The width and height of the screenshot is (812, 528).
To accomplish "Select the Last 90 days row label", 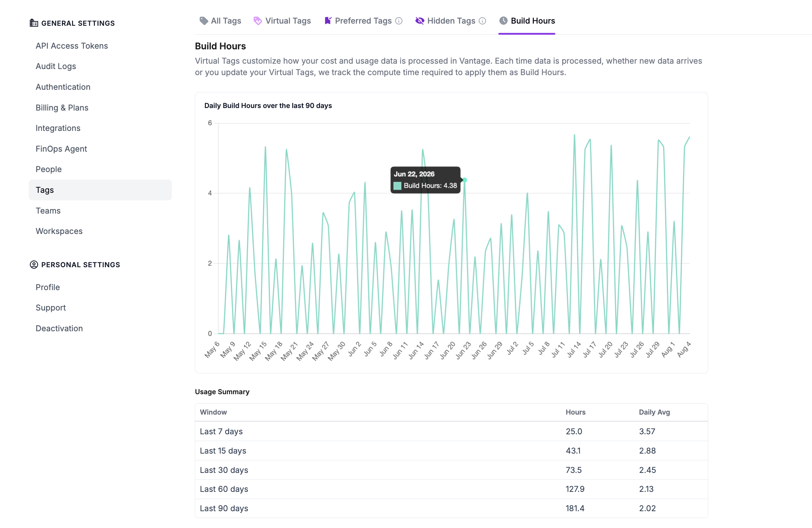I will [224, 508].
